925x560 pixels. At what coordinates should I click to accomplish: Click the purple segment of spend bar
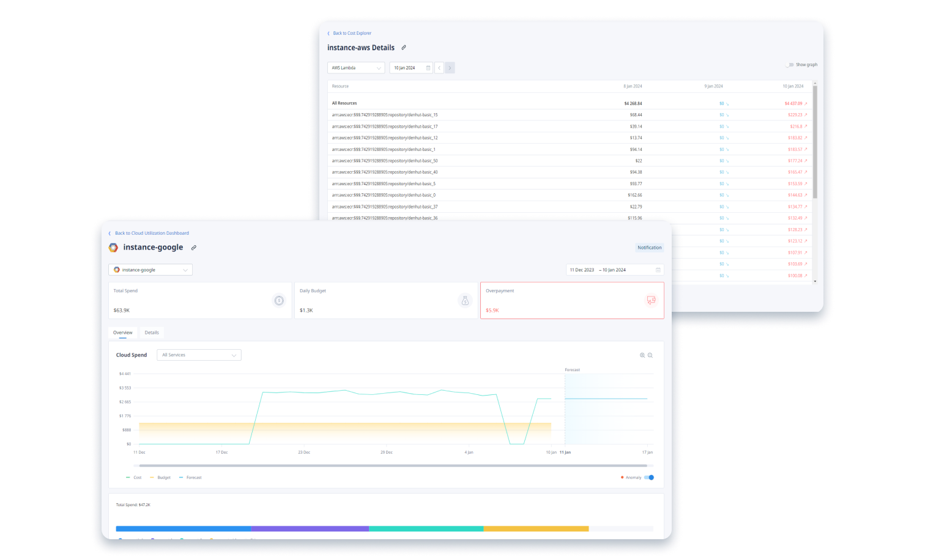(310, 529)
